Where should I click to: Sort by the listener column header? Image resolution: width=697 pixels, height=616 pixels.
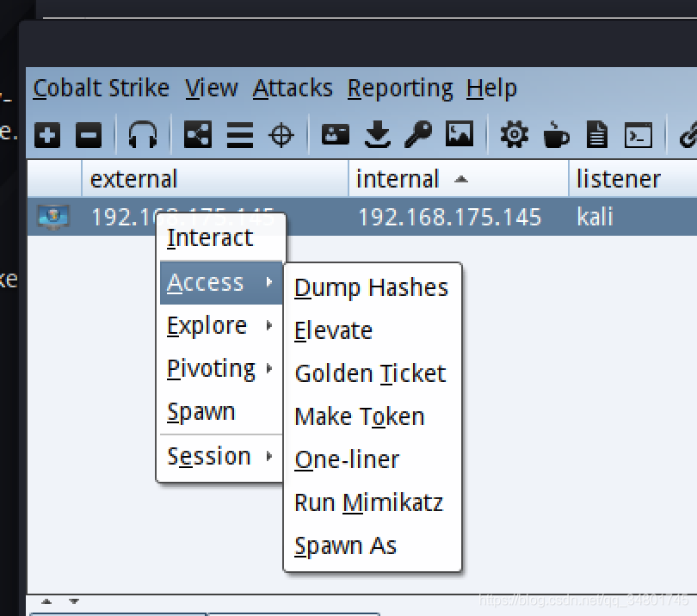[633, 179]
